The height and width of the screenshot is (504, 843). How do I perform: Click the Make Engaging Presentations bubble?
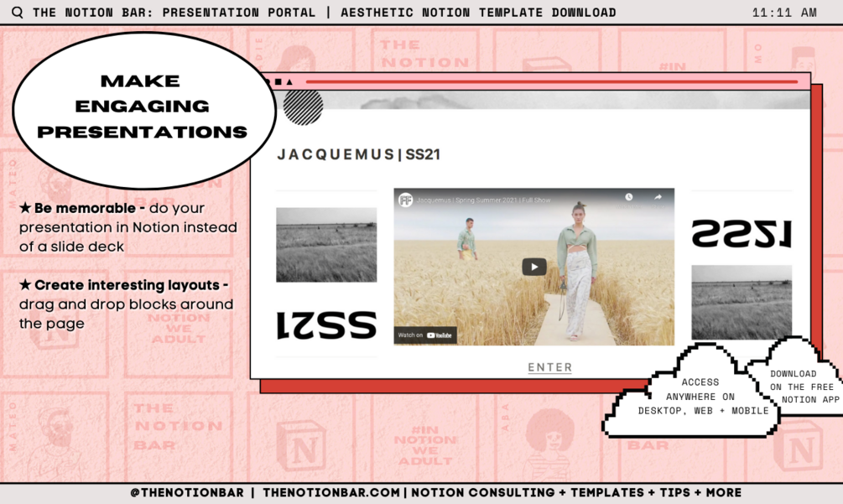(143, 110)
